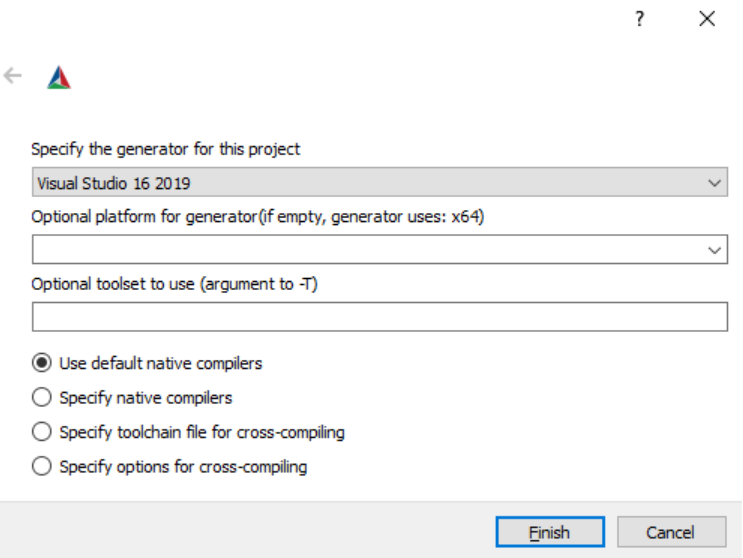Close the dialog with the X

tap(707, 19)
